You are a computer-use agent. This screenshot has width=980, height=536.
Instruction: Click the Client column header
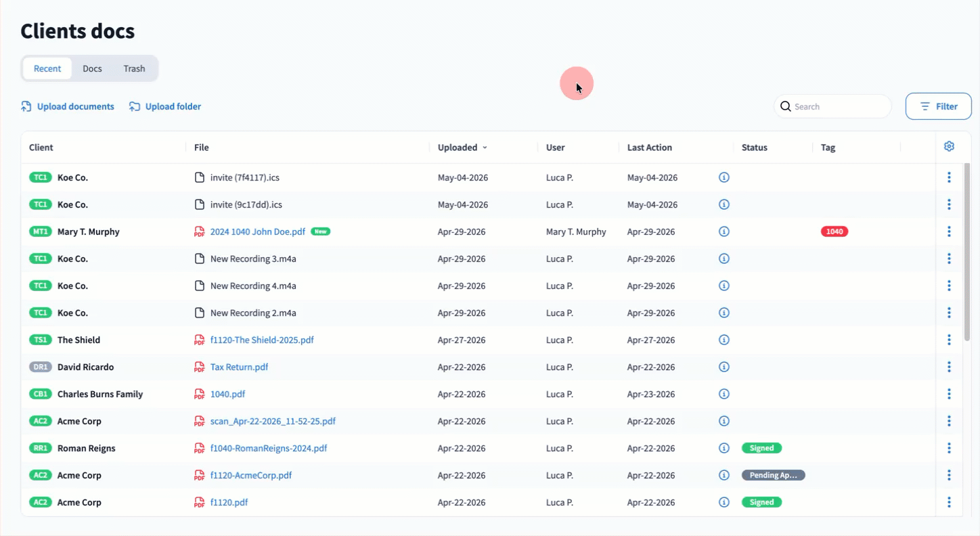pyautogui.click(x=41, y=148)
